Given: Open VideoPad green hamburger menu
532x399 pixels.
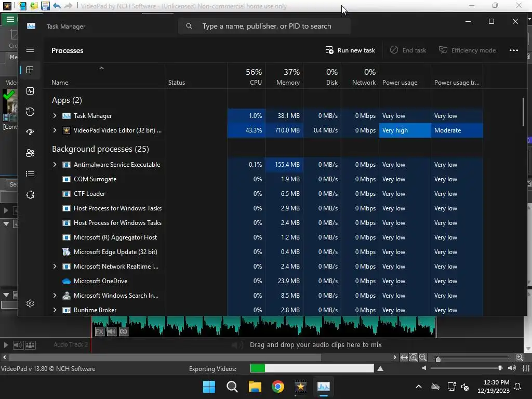Looking at the screenshot, I should pyautogui.click(x=10, y=19).
